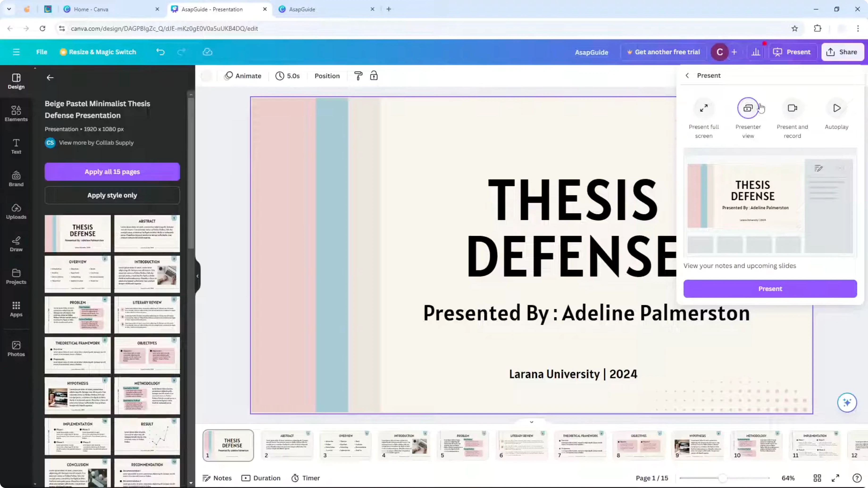868x488 pixels.
Task: Click the purple Present button
Action: 770,289
